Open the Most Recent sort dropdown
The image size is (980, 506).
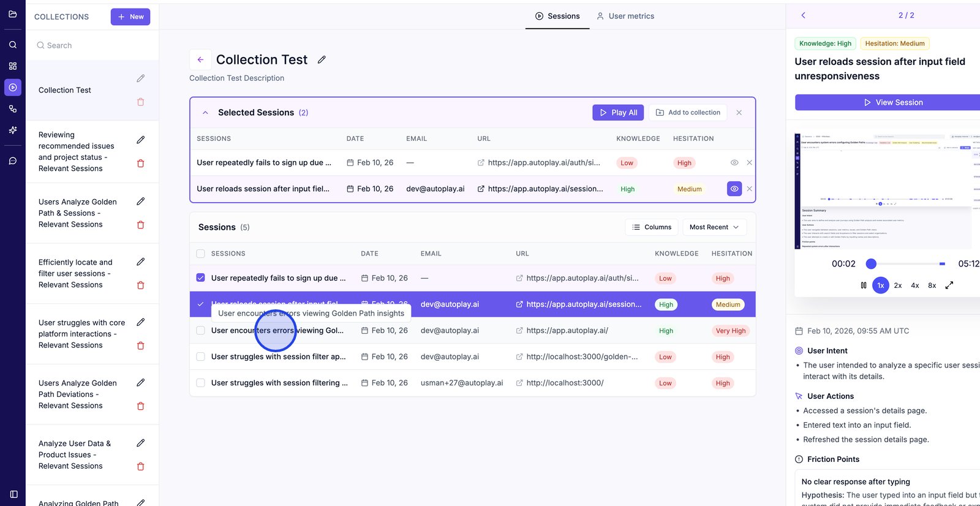[x=714, y=227]
